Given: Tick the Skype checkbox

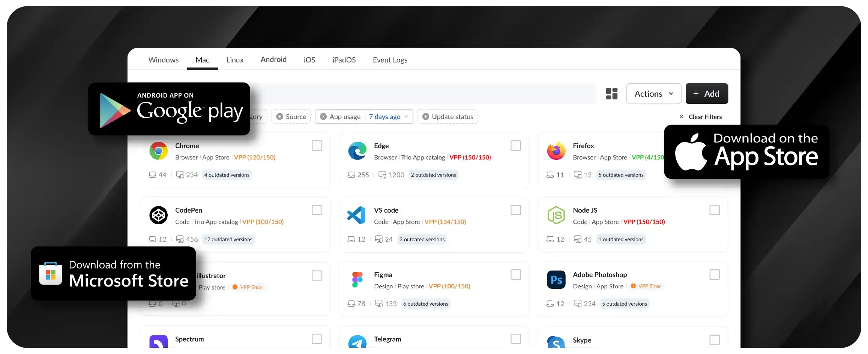Looking at the screenshot, I should (x=715, y=340).
